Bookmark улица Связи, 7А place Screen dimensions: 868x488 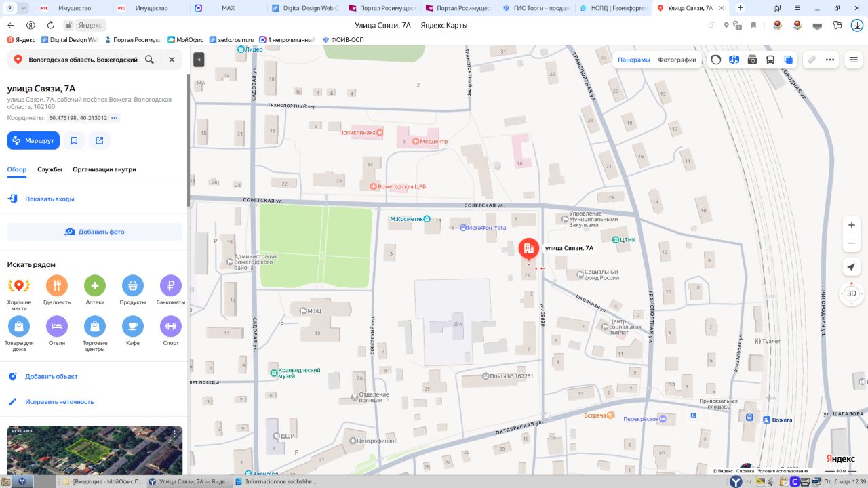74,140
